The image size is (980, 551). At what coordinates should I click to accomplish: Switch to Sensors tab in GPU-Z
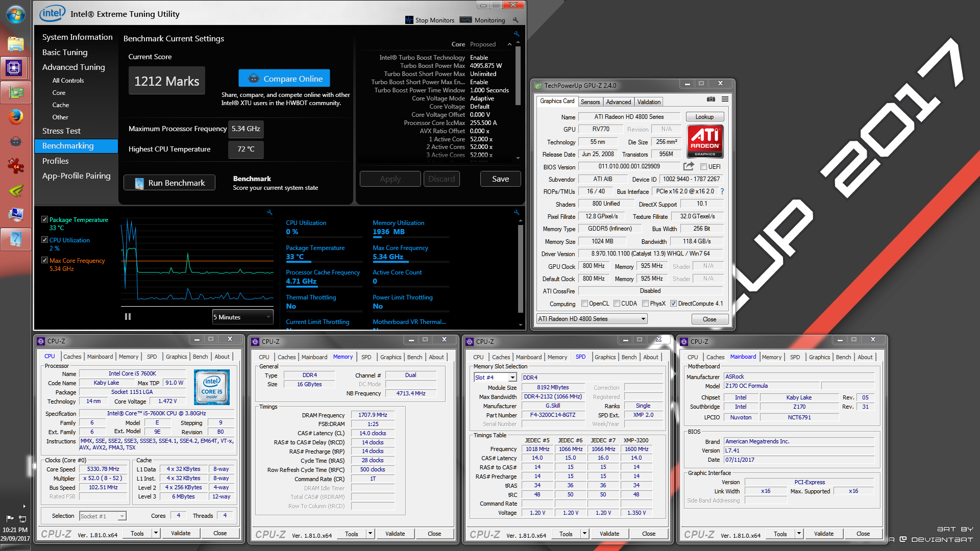click(590, 102)
